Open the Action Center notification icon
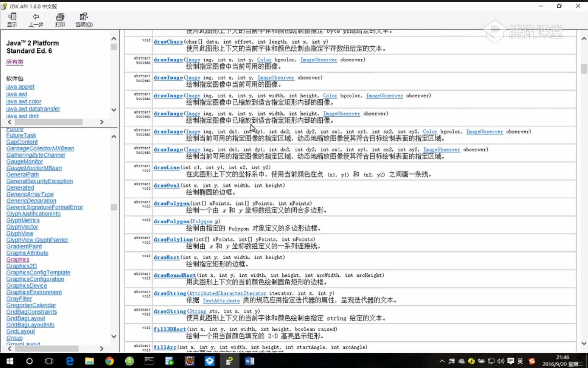This screenshot has width=588, height=368. point(511,361)
